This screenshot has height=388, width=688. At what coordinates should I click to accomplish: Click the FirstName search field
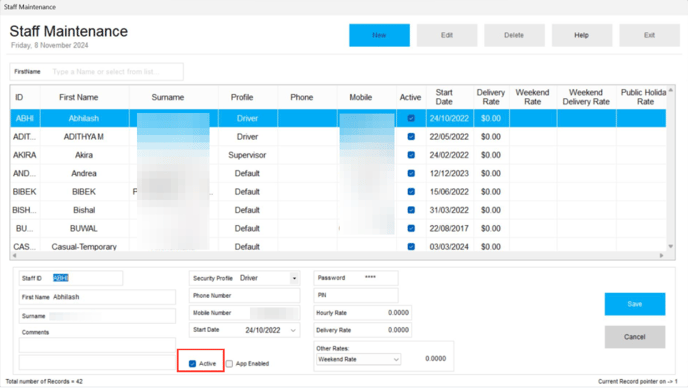pos(97,72)
